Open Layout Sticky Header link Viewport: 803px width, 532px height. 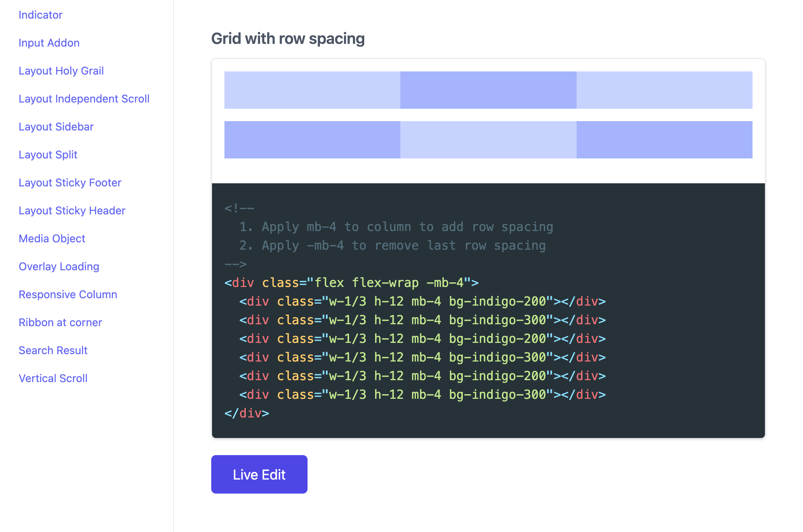pyautogui.click(x=72, y=210)
